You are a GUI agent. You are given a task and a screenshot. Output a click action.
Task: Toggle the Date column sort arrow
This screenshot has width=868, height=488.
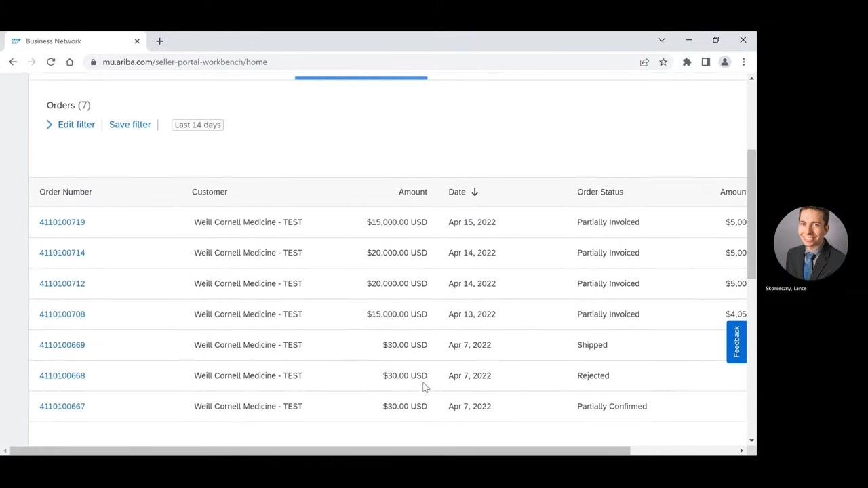coord(475,192)
